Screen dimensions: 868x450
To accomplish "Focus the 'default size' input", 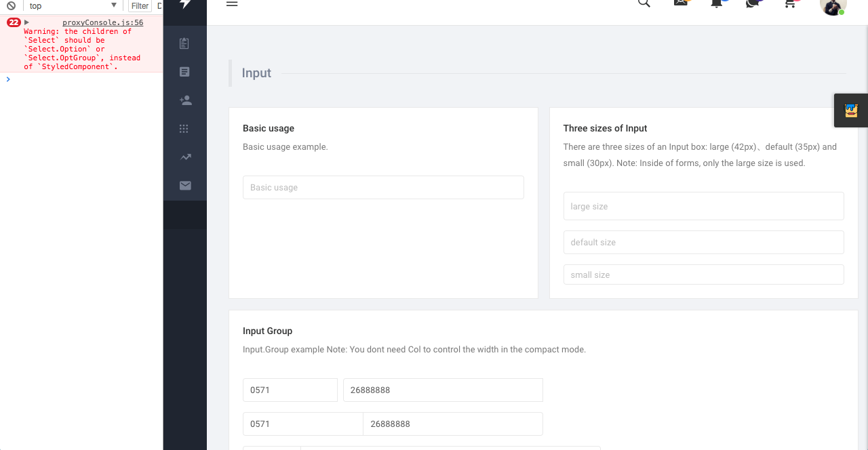I will 703,243.
